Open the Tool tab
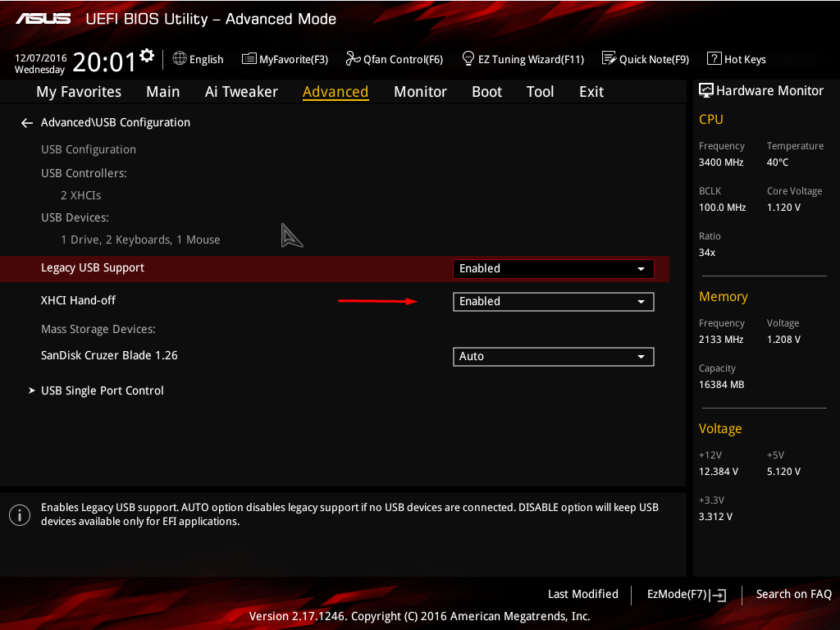 tap(540, 92)
